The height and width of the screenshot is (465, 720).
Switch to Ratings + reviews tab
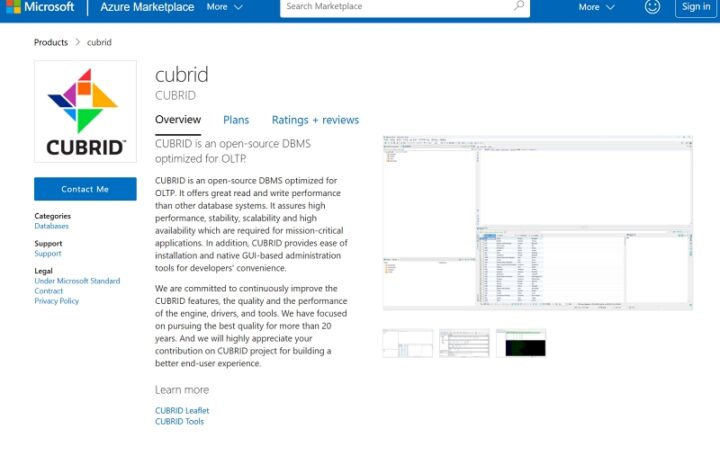click(x=315, y=120)
